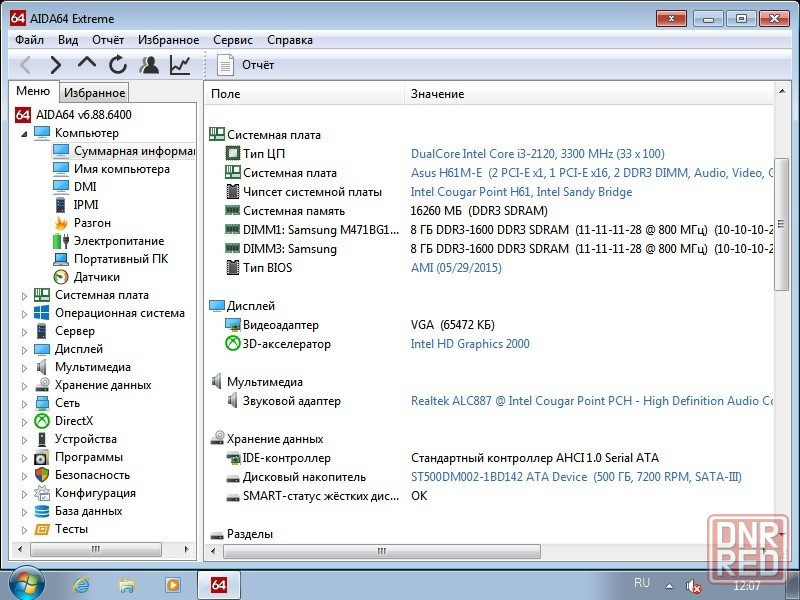Expand the Системная плата tree node

point(24,295)
